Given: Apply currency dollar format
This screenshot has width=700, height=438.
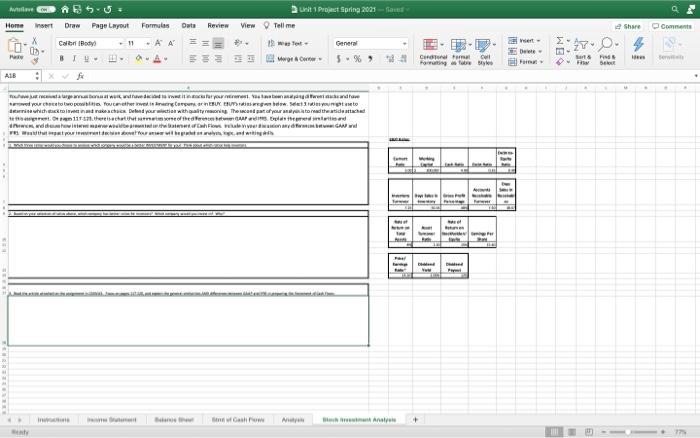Looking at the screenshot, I should (x=339, y=58).
